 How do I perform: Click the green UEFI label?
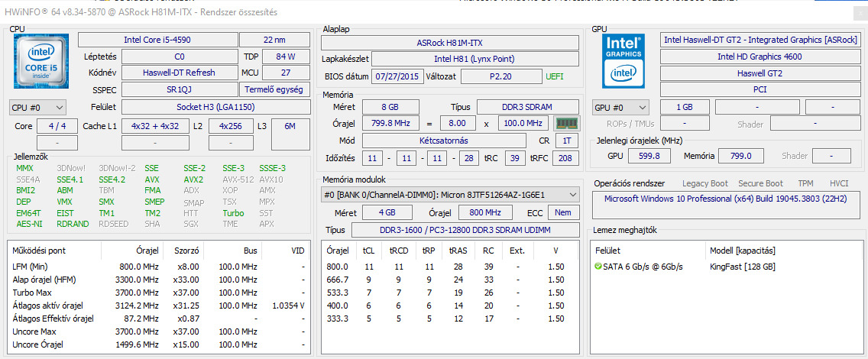555,76
